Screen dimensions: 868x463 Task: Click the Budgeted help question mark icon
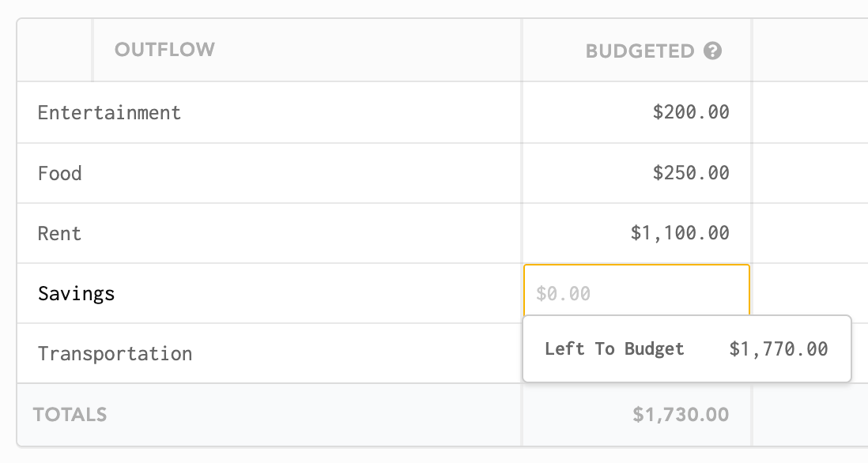coord(712,51)
